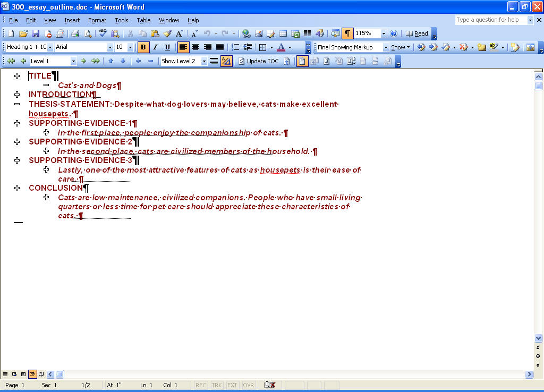Toggle Italic formatting

click(156, 47)
